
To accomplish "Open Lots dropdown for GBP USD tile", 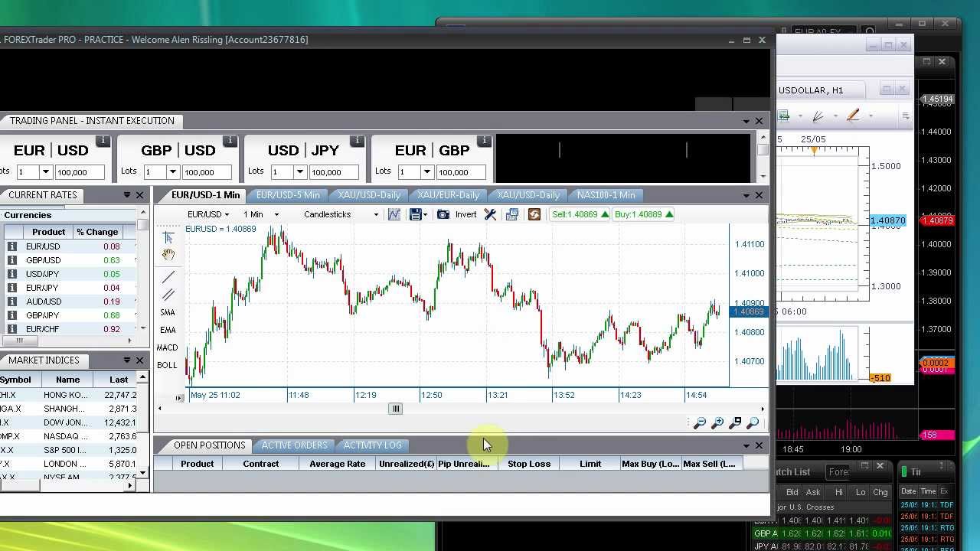I will click(x=173, y=172).
